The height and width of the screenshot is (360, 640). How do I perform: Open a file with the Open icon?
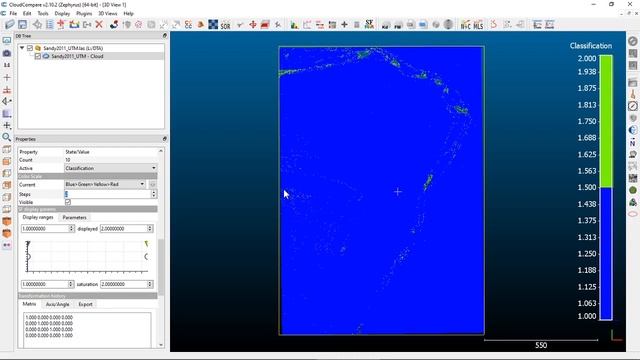[x=9, y=24]
